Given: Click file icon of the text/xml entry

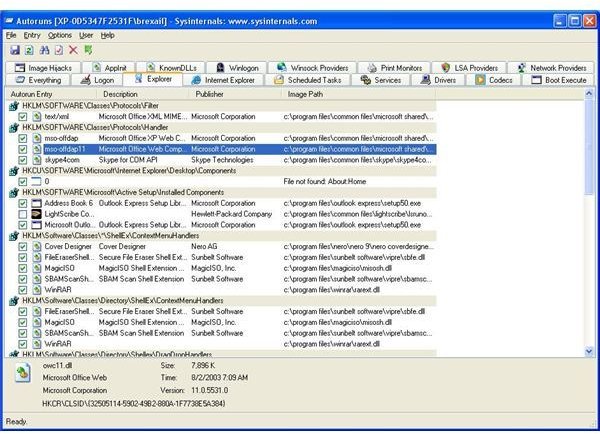Looking at the screenshot, I should tap(36, 117).
